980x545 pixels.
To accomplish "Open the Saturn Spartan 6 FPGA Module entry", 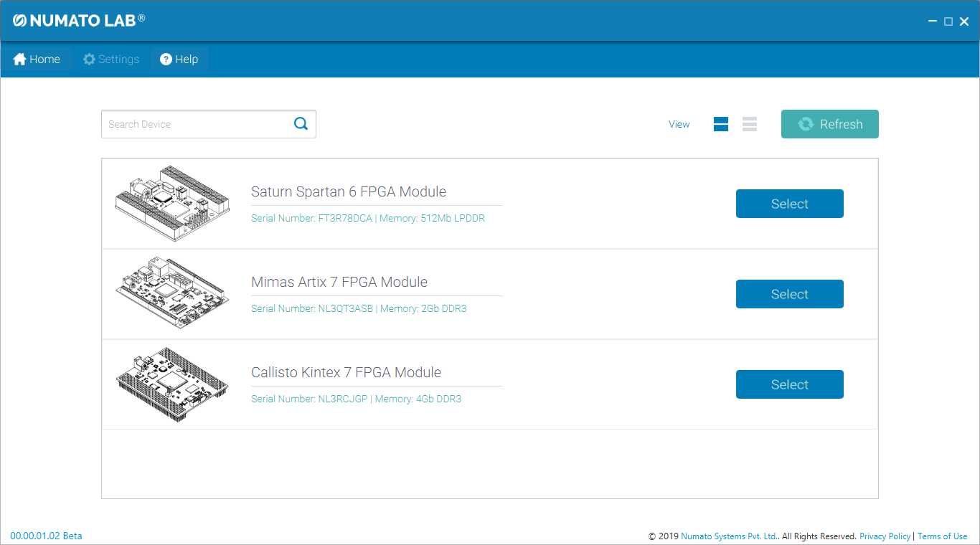I will 789,203.
